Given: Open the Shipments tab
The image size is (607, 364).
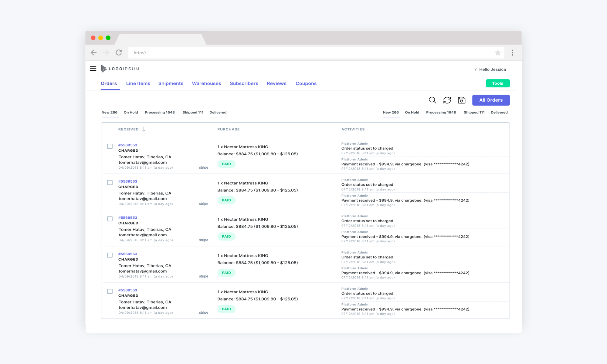Looking at the screenshot, I should click(x=171, y=83).
